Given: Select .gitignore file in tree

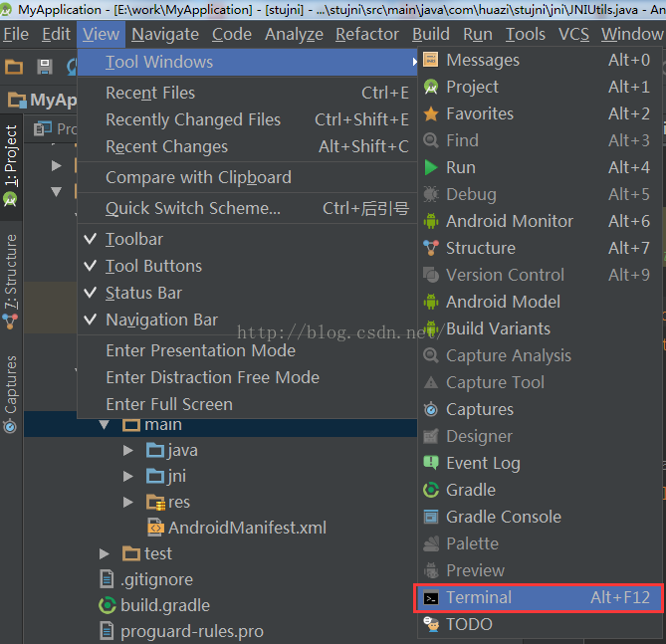Looking at the screenshot, I should coord(156,579).
